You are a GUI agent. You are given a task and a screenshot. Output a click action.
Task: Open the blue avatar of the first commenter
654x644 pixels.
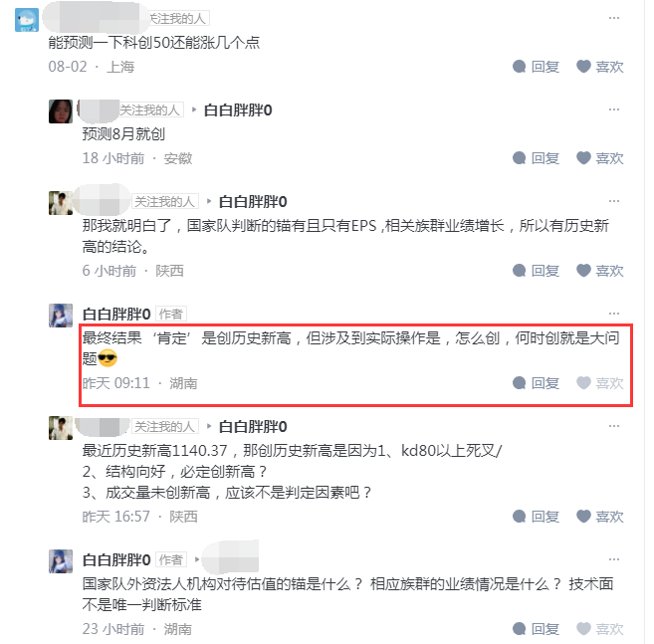[27, 19]
